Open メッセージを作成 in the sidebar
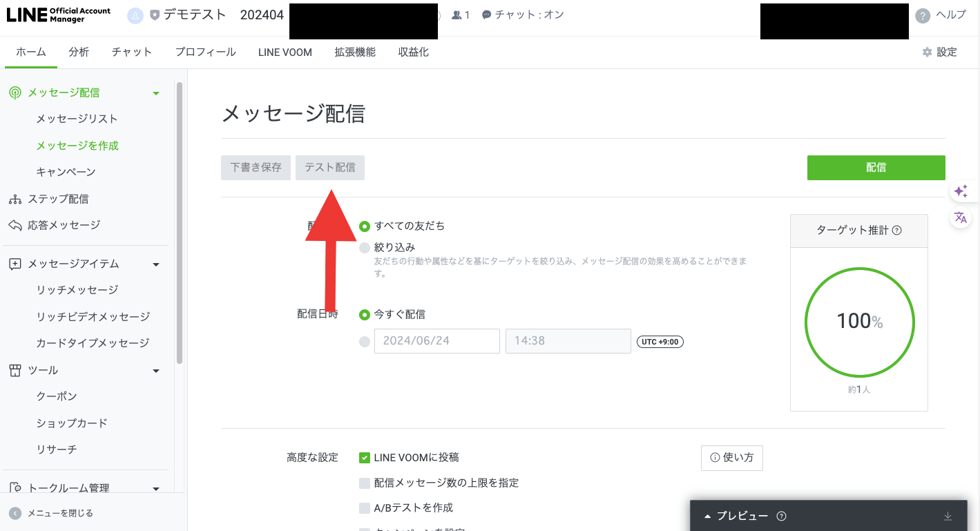 (x=77, y=146)
